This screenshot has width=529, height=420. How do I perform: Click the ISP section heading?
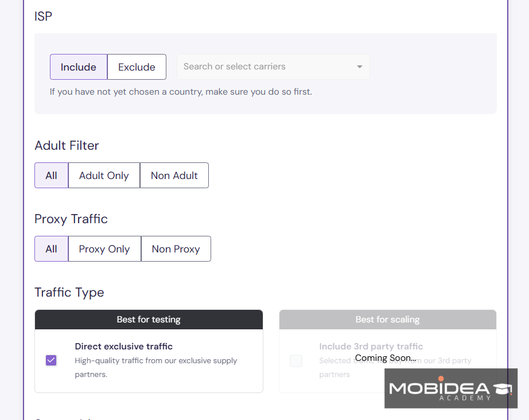[43, 16]
